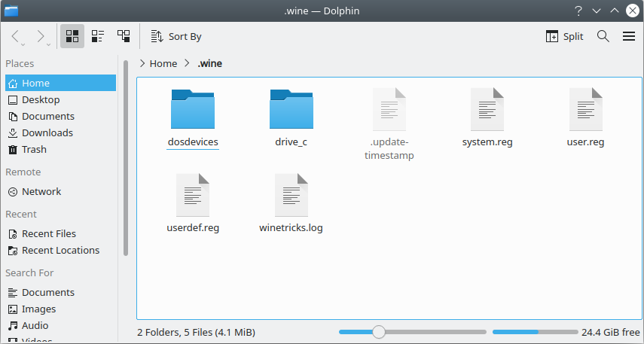Image resolution: width=644 pixels, height=344 pixels.
Task: Go back with the Back arrow
Action: point(15,36)
